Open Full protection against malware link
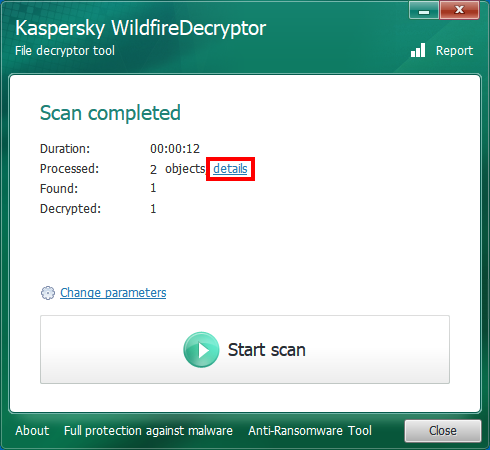 [148, 431]
